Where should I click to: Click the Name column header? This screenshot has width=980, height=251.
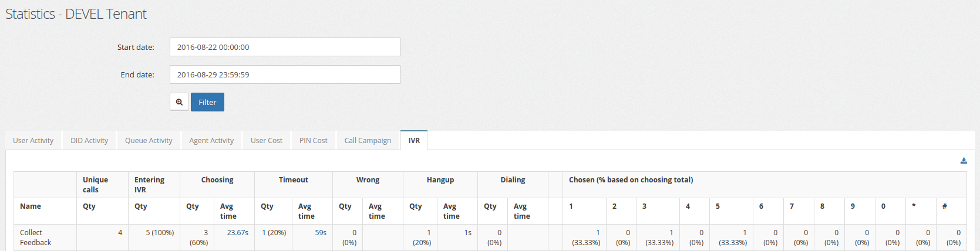[x=31, y=206]
